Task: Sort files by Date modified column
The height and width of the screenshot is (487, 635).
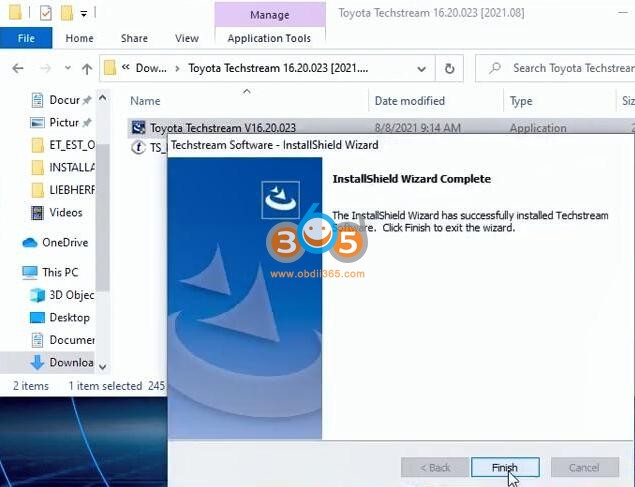Action: point(409,101)
